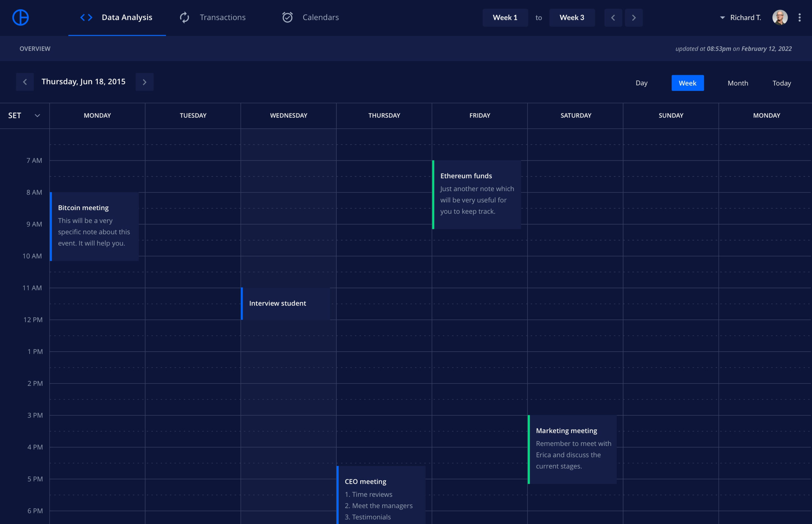Jump to Today

point(781,83)
